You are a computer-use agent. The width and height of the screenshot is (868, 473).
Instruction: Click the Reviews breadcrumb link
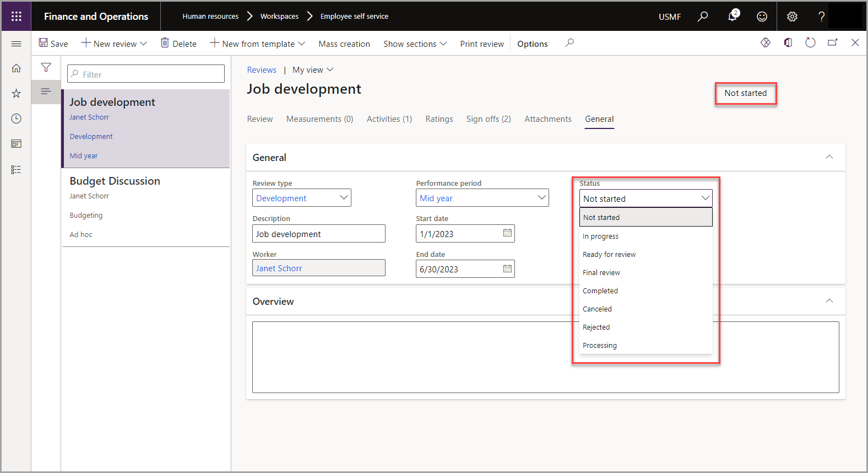pyautogui.click(x=262, y=70)
